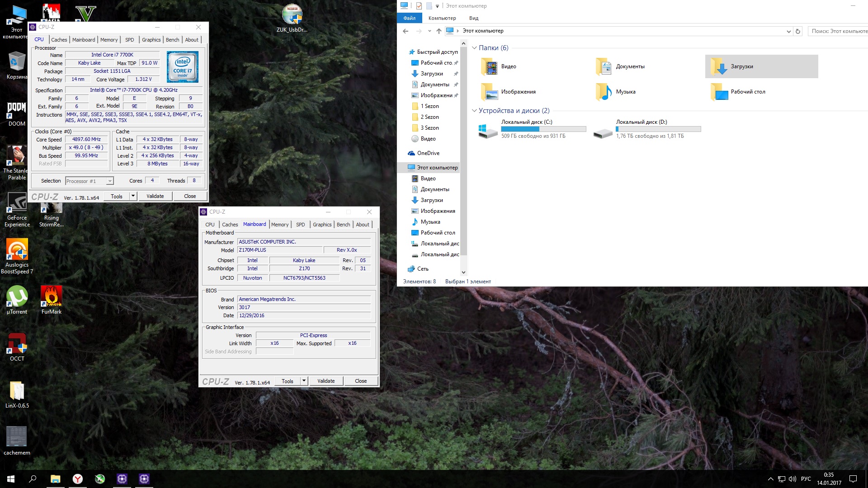Open the address bar history dropdown
This screenshot has width=868, height=488.
[x=788, y=31]
